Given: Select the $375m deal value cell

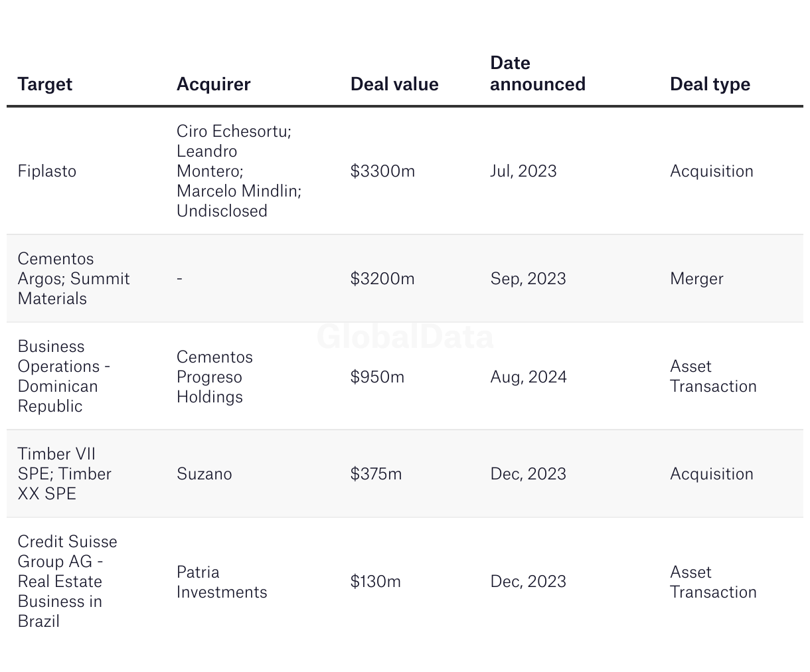Looking at the screenshot, I should click(376, 474).
